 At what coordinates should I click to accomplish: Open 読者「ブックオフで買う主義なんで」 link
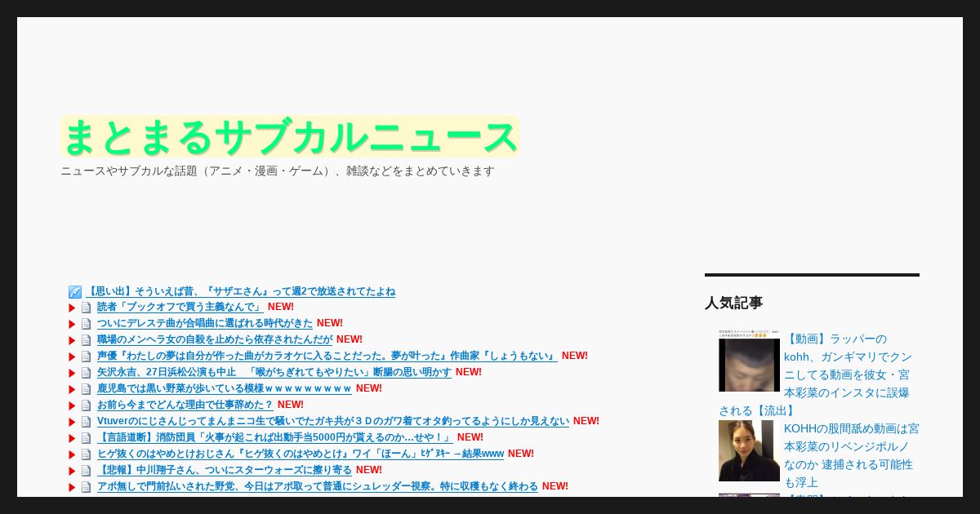click(x=180, y=308)
